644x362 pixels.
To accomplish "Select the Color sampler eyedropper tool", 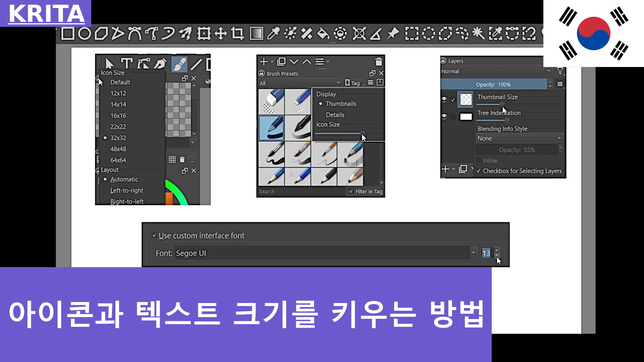I will tap(273, 34).
